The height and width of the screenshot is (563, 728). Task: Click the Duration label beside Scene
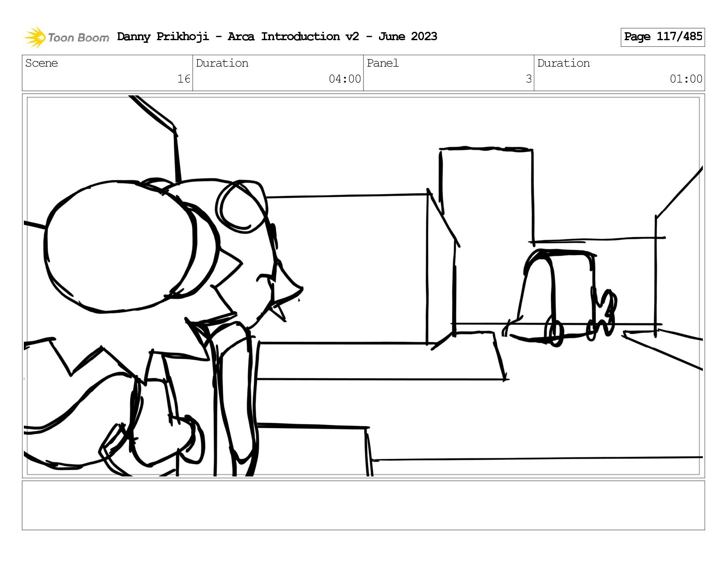222,63
